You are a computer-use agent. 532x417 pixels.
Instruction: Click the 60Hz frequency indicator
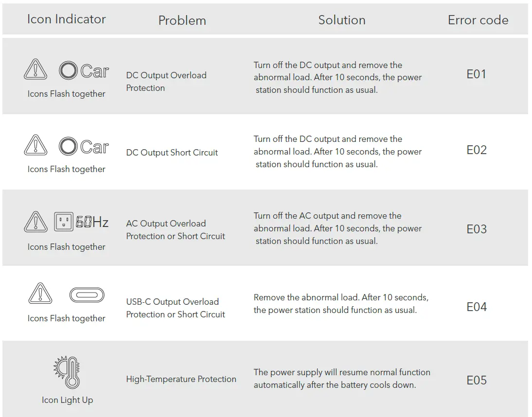click(x=92, y=223)
